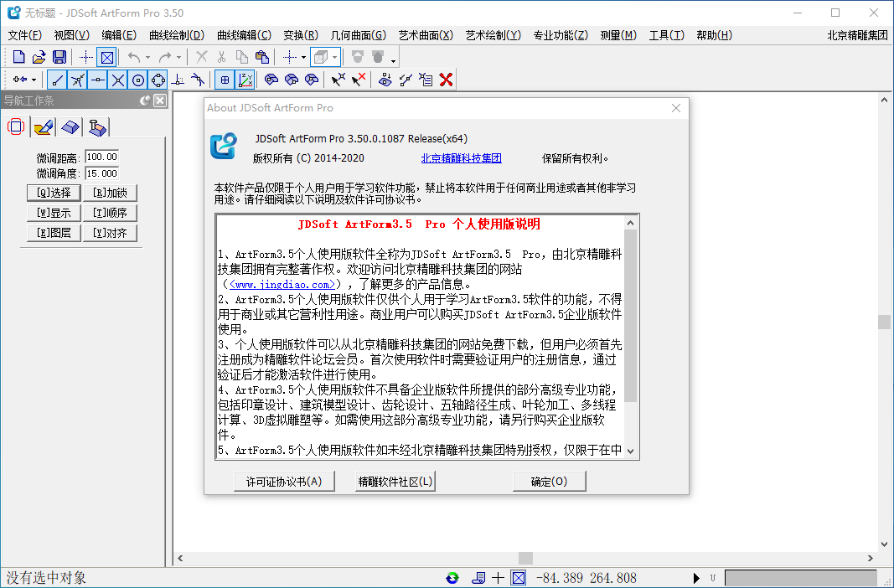Click the Save floppy disk icon

coord(59,57)
